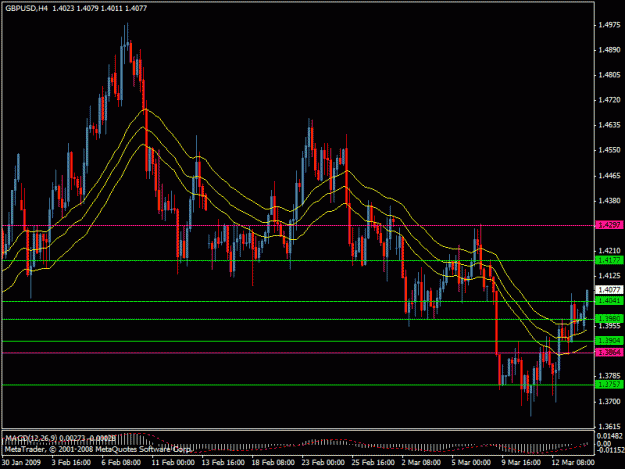Image resolution: width=625 pixels, height=469 pixels.
Task: Click the 1.3615 price scale value
Action: (609, 426)
